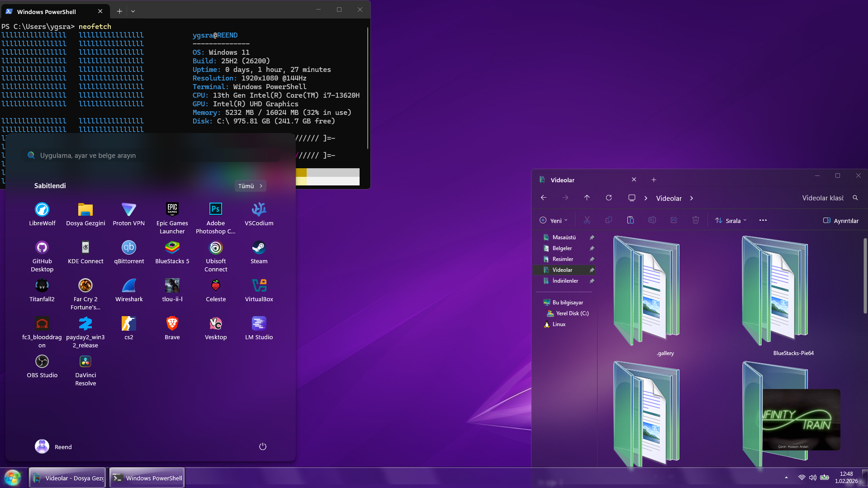Image resolution: width=868 pixels, height=488 pixels.
Task: Open the Reend user account menu
Action: click(53, 447)
